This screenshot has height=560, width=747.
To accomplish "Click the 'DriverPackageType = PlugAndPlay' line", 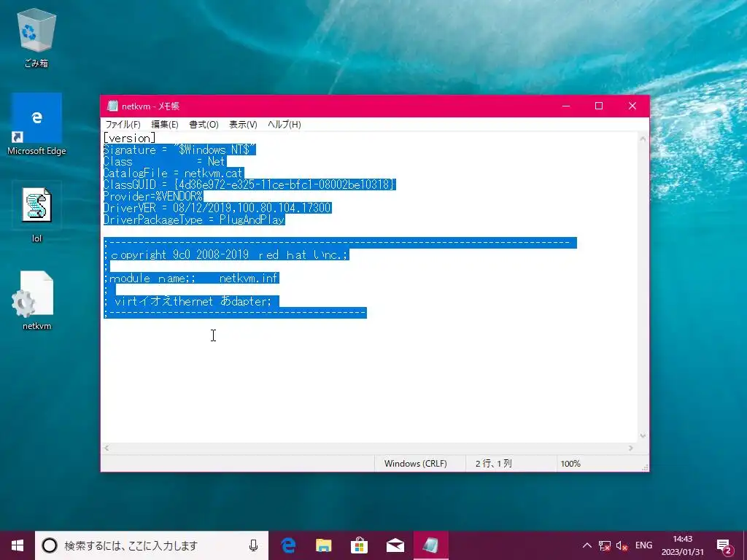I will pyautogui.click(x=194, y=219).
